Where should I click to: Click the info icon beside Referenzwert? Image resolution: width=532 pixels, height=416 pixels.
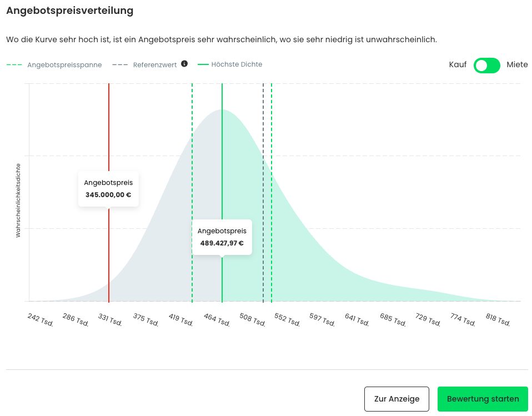[184, 63]
